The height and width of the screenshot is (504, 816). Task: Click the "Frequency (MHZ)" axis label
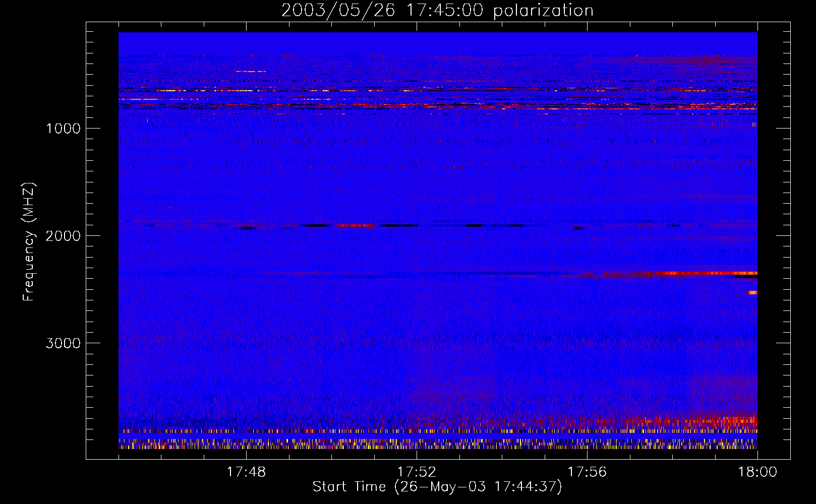coord(29,242)
